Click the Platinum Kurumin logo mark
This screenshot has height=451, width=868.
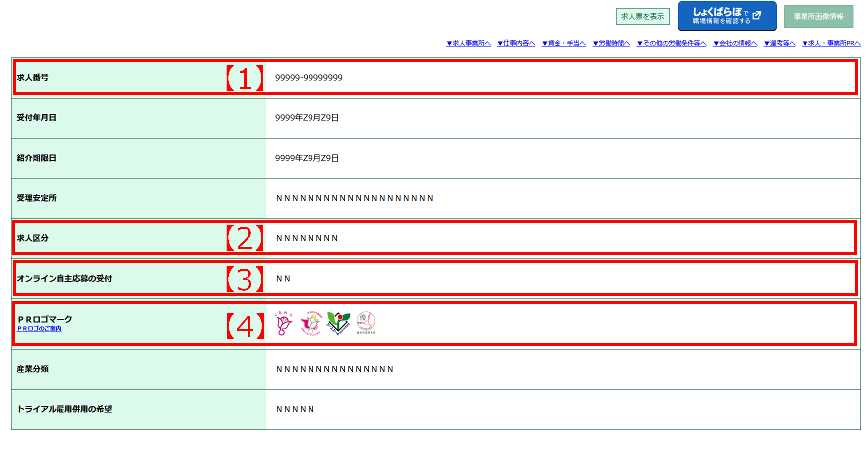pyautogui.click(x=311, y=323)
